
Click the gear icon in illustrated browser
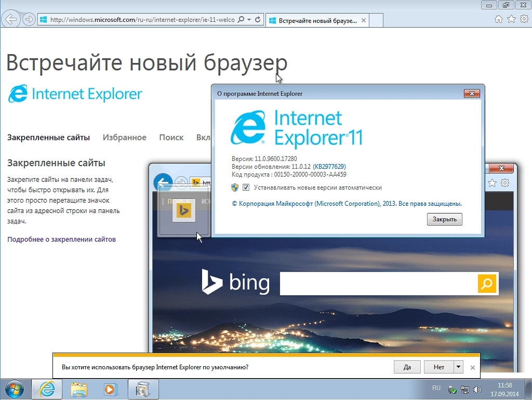[505, 183]
